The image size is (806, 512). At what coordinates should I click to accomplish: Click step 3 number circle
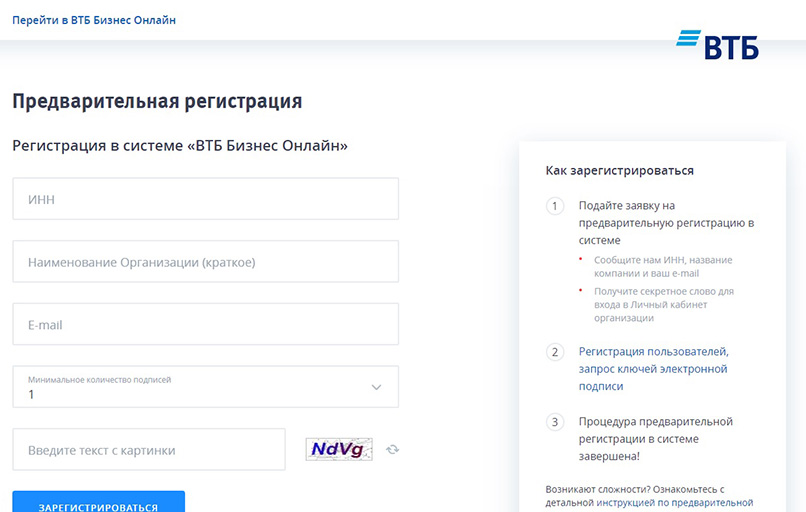coord(555,422)
